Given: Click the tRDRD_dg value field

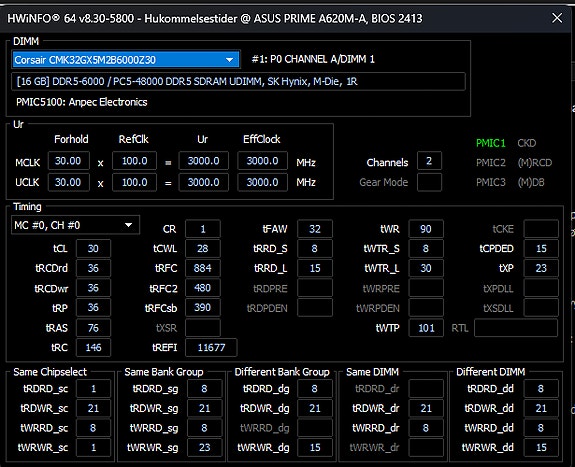Looking at the screenshot, I should (315, 388).
